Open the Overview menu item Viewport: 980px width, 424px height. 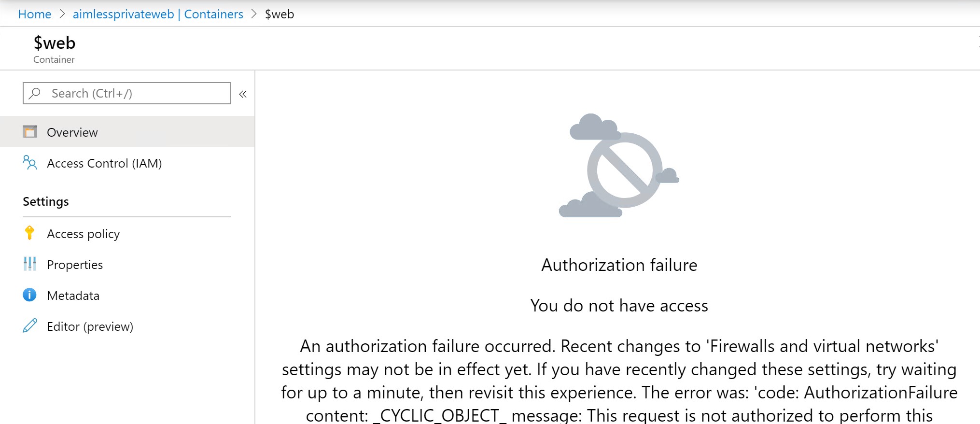click(x=127, y=132)
